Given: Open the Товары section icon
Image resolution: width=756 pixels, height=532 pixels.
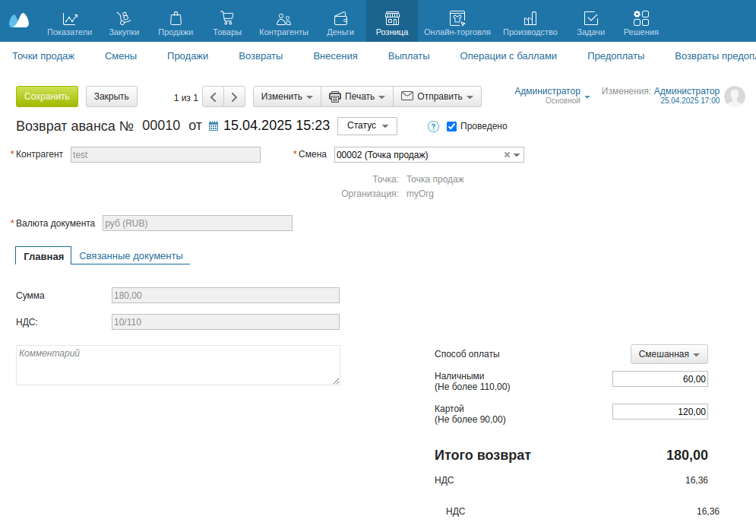Looking at the screenshot, I should (x=227, y=19).
